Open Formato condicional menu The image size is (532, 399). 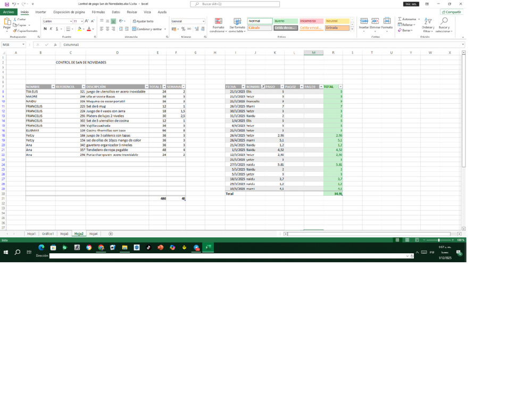click(218, 26)
